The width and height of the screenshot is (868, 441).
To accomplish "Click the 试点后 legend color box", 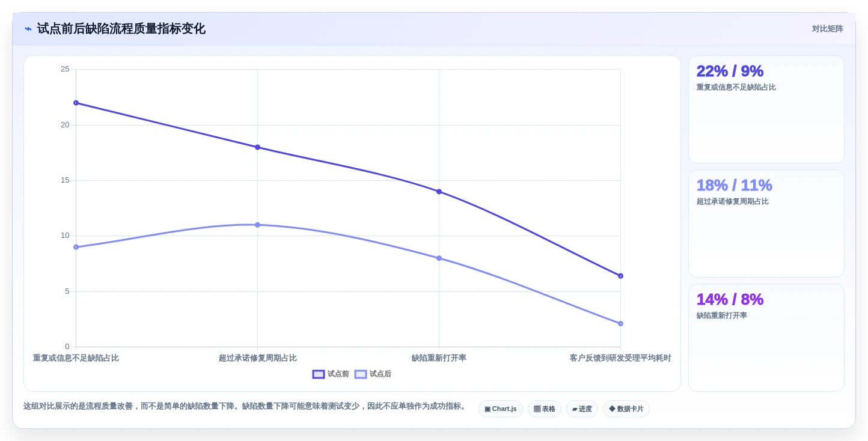I will [x=361, y=374].
